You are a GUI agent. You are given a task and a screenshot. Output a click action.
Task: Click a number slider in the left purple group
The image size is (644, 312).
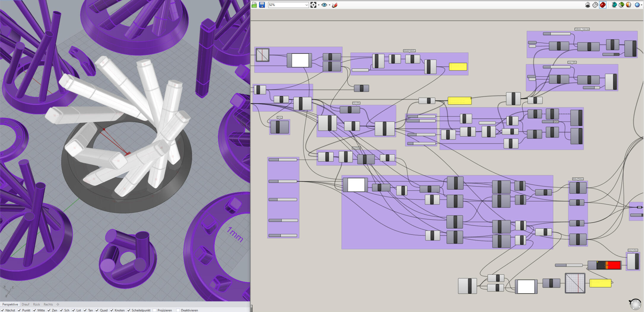[282, 160]
